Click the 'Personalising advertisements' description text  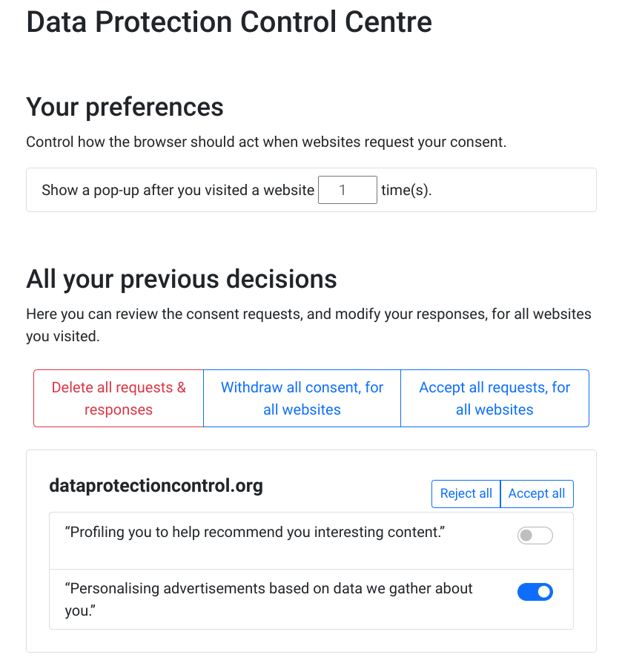pos(268,588)
